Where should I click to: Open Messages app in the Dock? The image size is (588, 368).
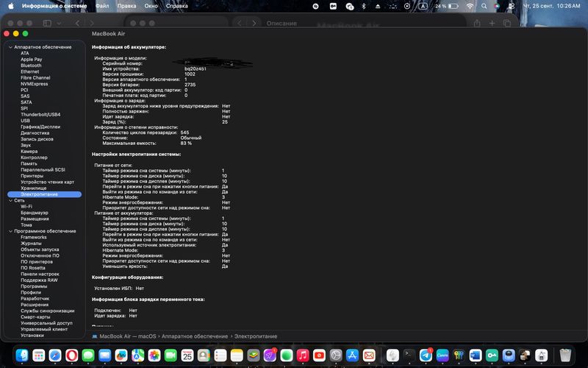tap(88, 355)
